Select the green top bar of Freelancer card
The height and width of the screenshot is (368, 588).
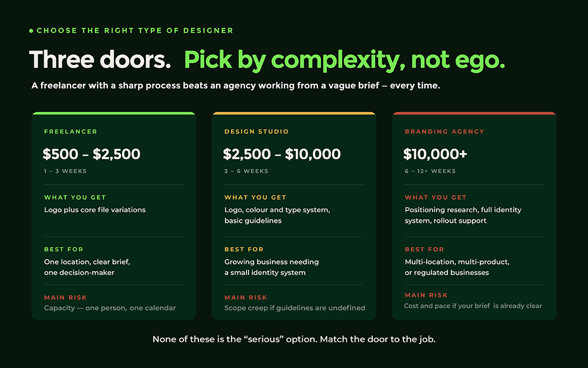pos(114,113)
